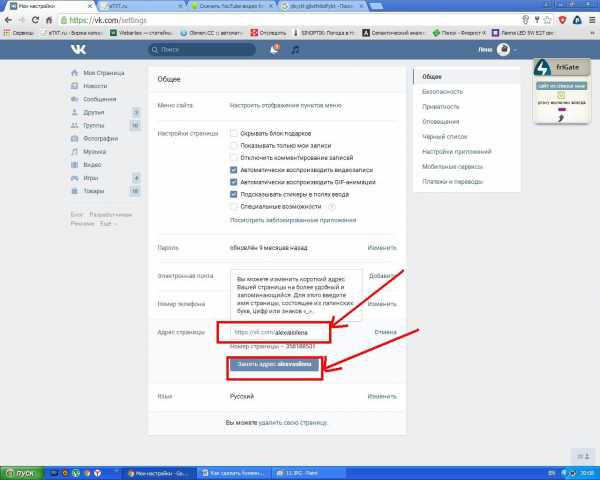Image resolution: width=600 pixels, height=480 pixels.
Task: Toggle Скрывать блок подарков checkbox
Action: click(233, 133)
